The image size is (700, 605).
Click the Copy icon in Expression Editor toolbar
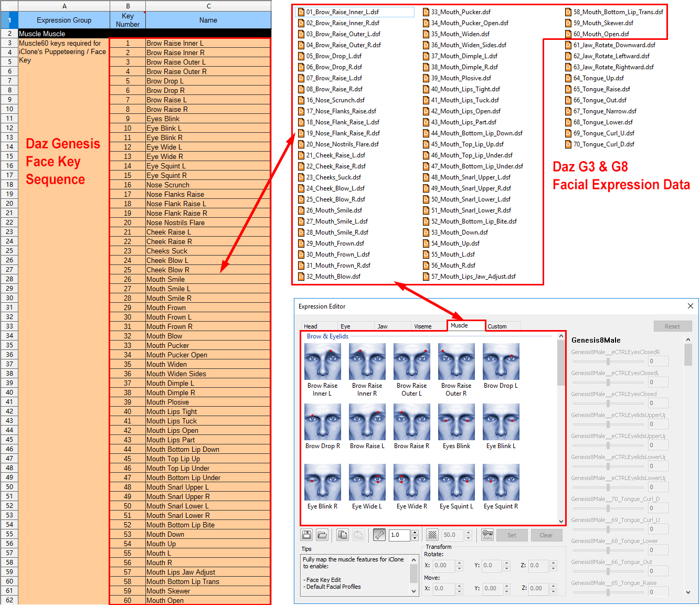[343, 535]
